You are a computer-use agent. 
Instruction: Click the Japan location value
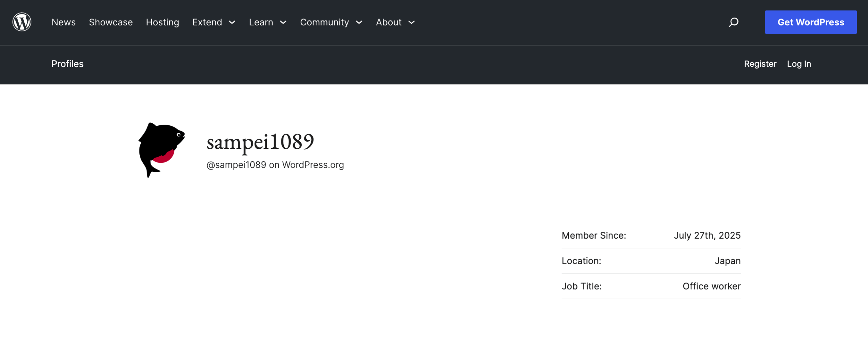727,261
